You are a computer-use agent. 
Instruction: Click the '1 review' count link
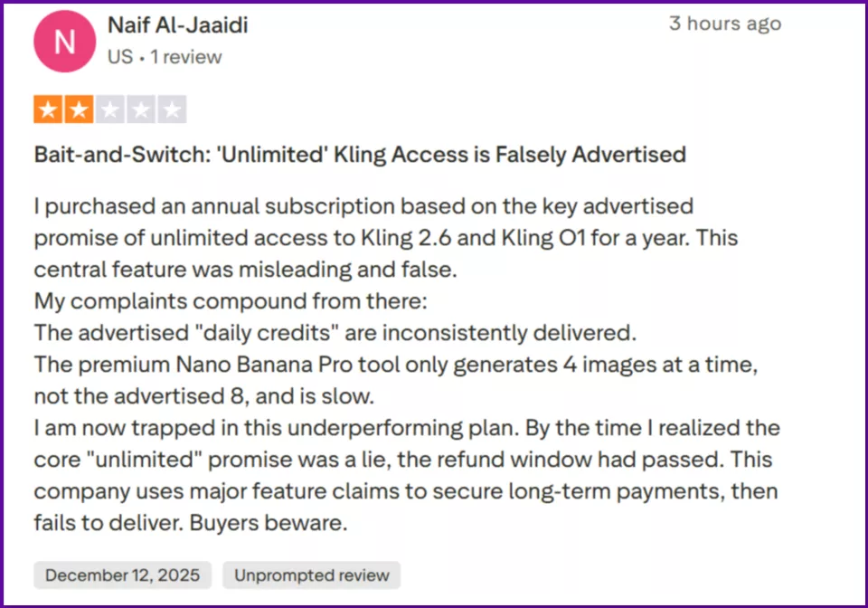pos(184,56)
